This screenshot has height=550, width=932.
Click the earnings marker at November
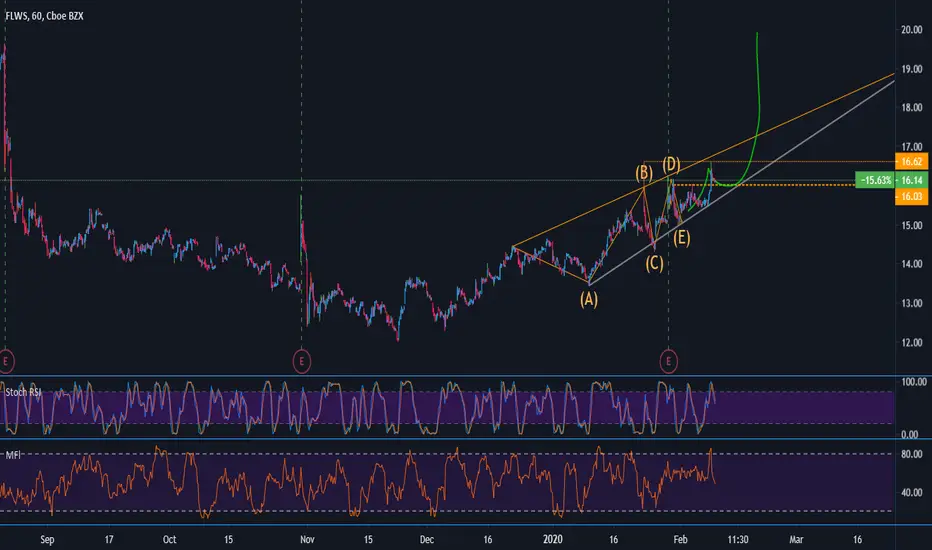(x=302, y=361)
